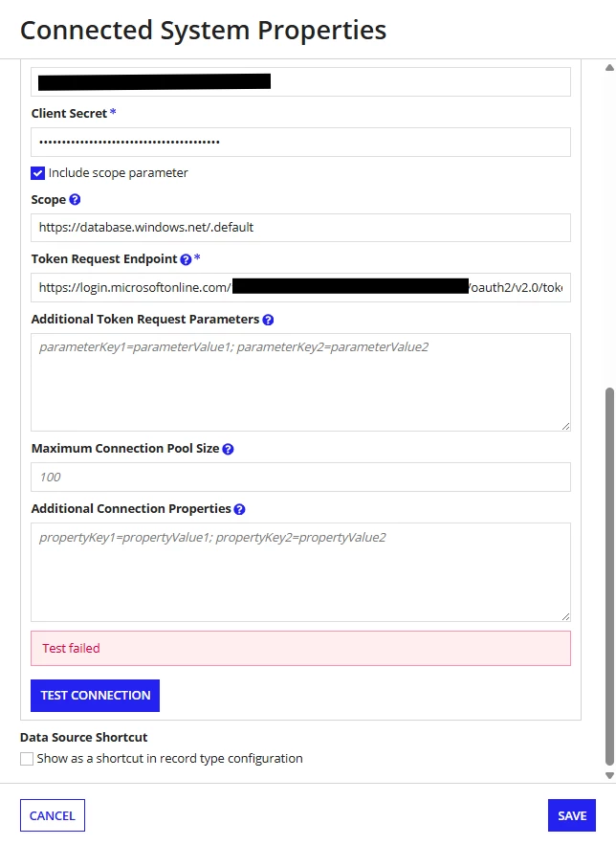616x845 pixels.
Task: Click into the Scope text field
Action: (300, 228)
